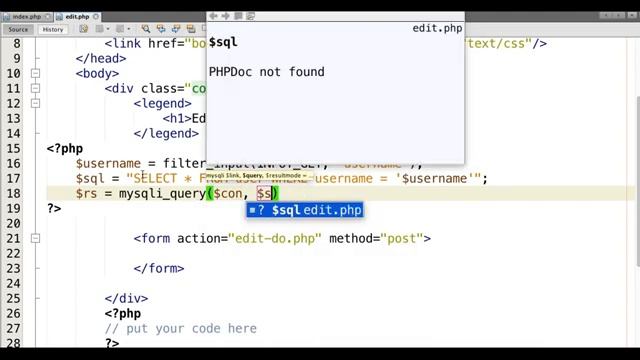This screenshot has width=640, height=360.
Task: Click mysqli_query function name on line 18
Action: pyautogui.click(x=162, y=193)
